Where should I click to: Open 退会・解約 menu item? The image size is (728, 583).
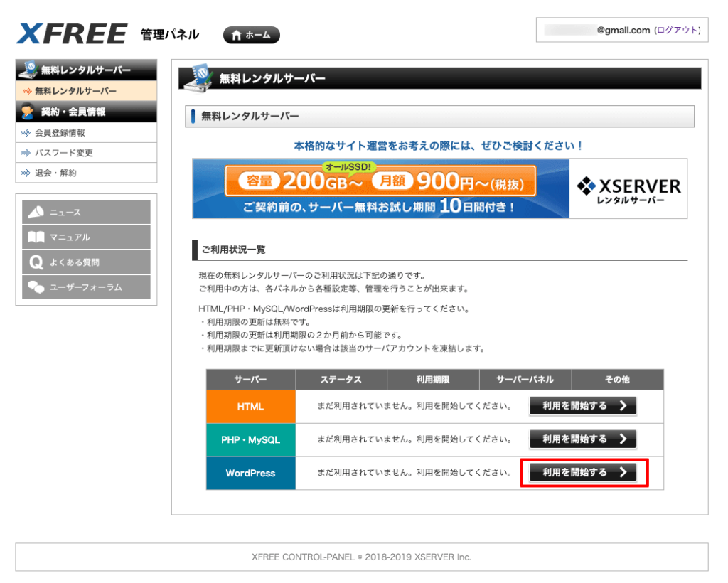tap(86, 173)
